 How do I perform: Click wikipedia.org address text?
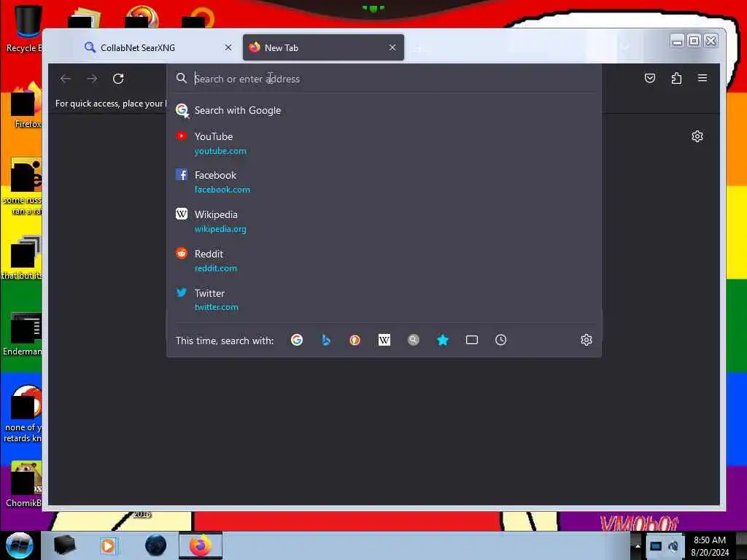(x=220, y=229)
